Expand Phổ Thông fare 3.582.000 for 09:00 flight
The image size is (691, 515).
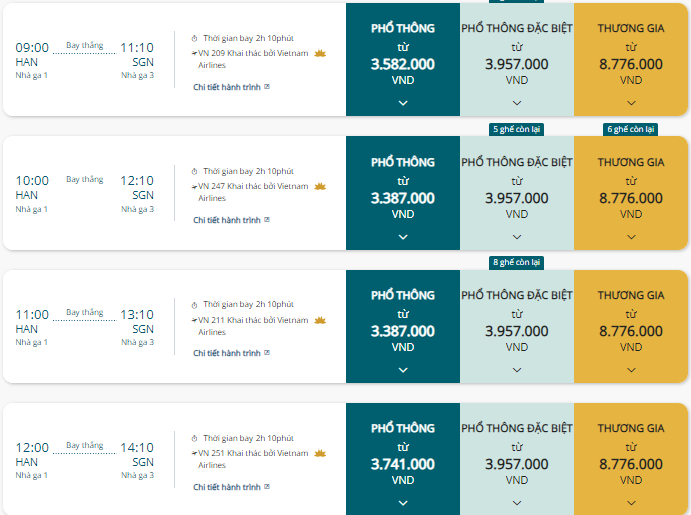point(403,103)
